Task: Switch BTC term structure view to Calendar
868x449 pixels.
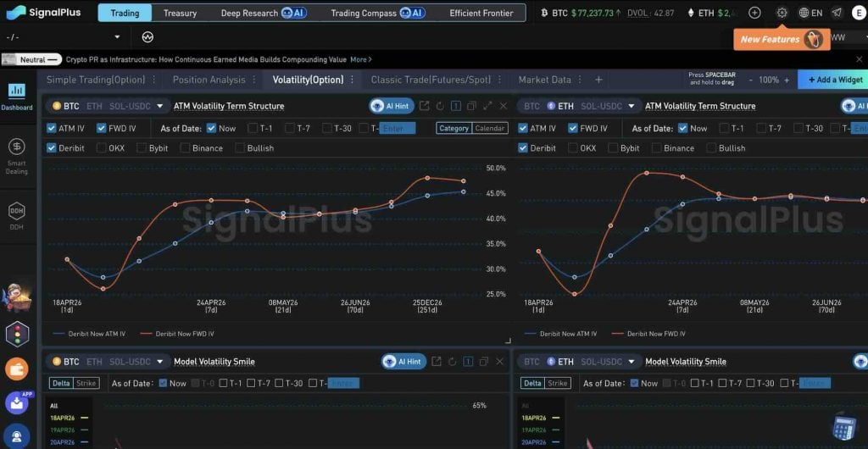Action: [x=490, y=128]
